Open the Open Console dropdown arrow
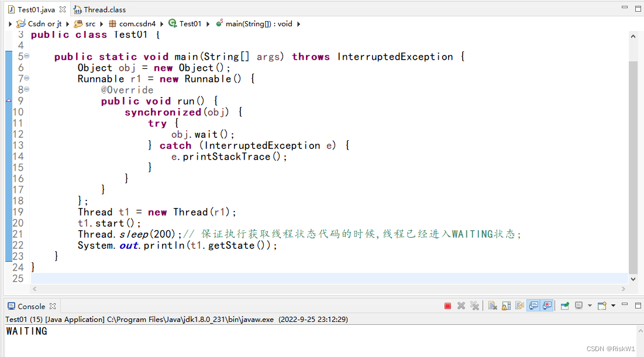The height and width of the screenshot is (357, 644). [613, 306]
